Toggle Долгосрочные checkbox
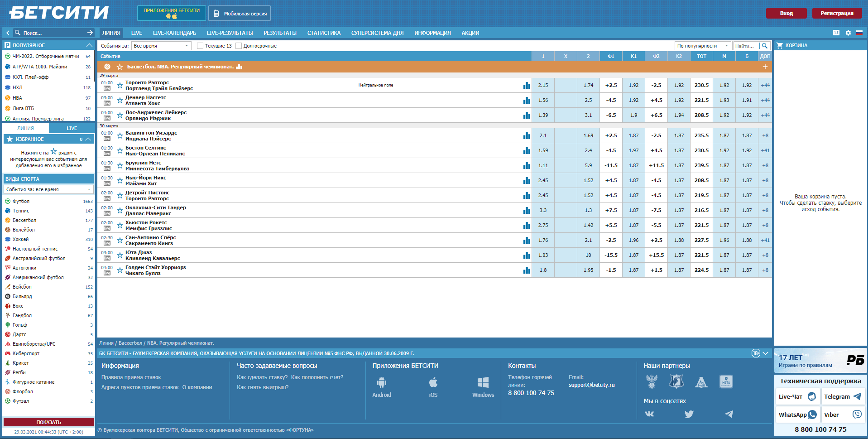The image size is (868, 439). pos(239,46)
